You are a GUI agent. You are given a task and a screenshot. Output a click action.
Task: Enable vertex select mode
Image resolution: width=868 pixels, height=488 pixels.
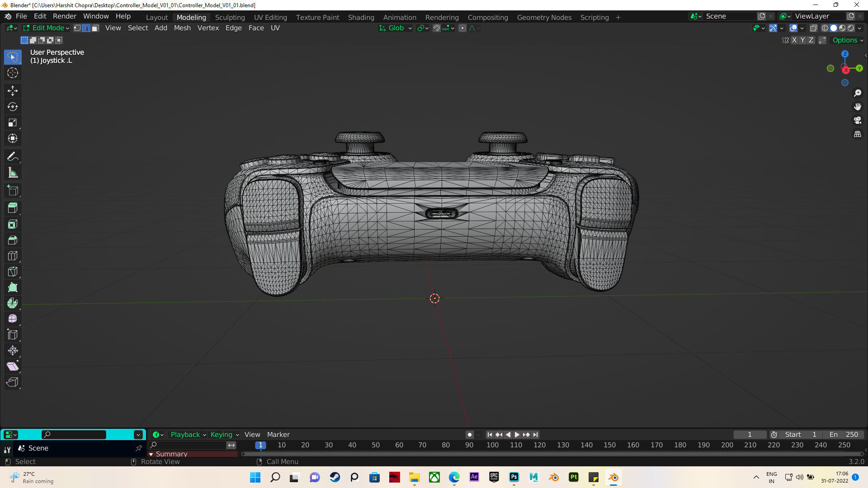click(x=77, y=28)
